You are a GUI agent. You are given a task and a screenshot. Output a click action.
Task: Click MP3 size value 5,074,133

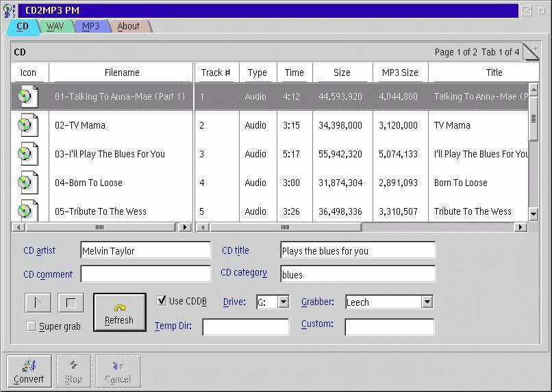(398, 154)
